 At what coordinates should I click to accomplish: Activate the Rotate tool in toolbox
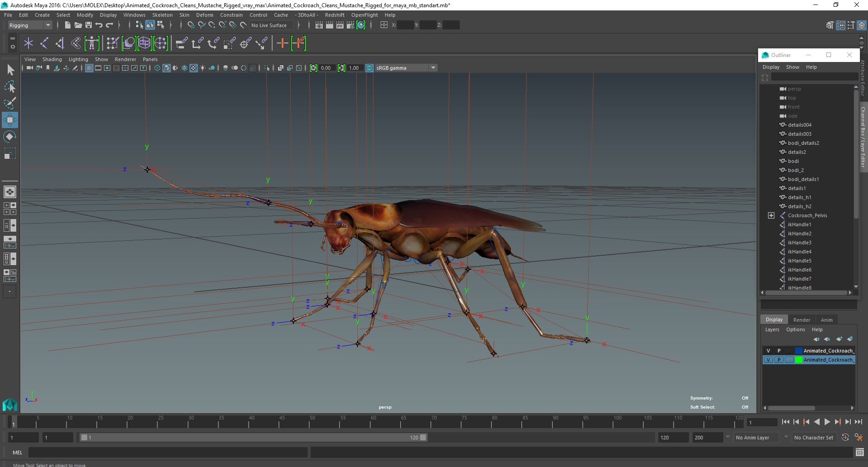(x=10, y=137)
